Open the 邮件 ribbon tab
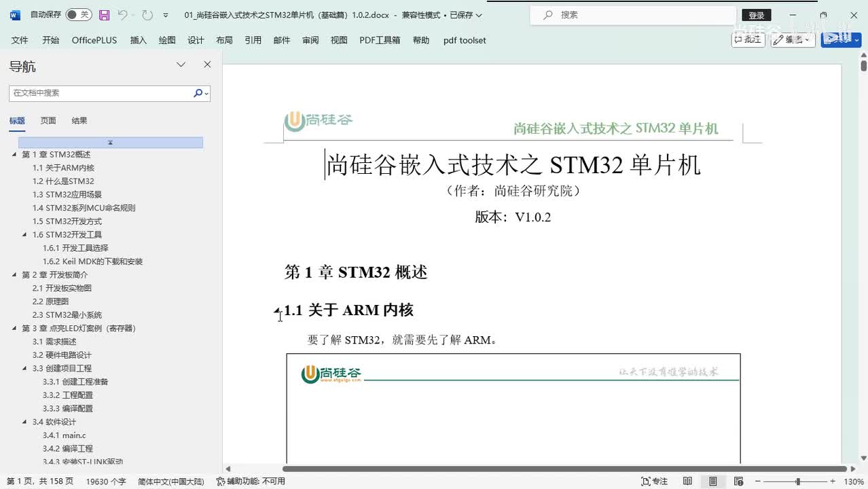 click(x=282, y=40)
